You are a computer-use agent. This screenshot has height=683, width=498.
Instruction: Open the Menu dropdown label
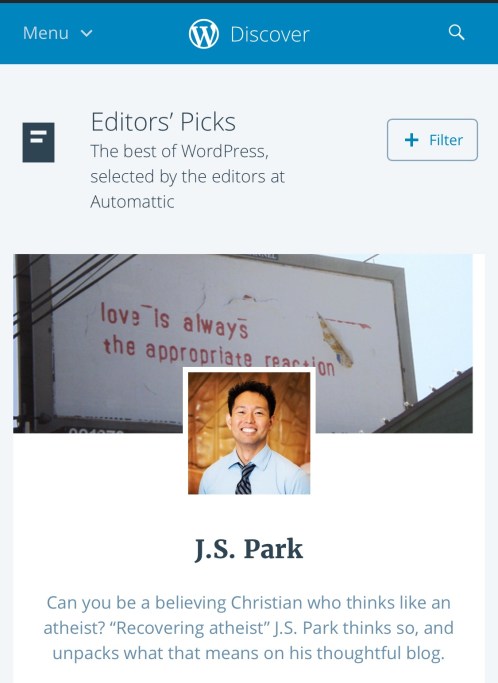point(46,33)
